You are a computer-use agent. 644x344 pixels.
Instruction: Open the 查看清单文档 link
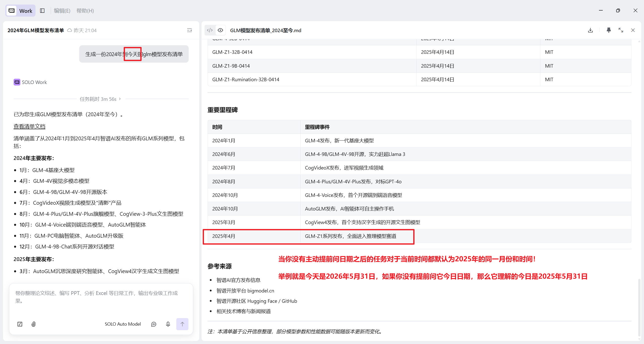point(29,126)
